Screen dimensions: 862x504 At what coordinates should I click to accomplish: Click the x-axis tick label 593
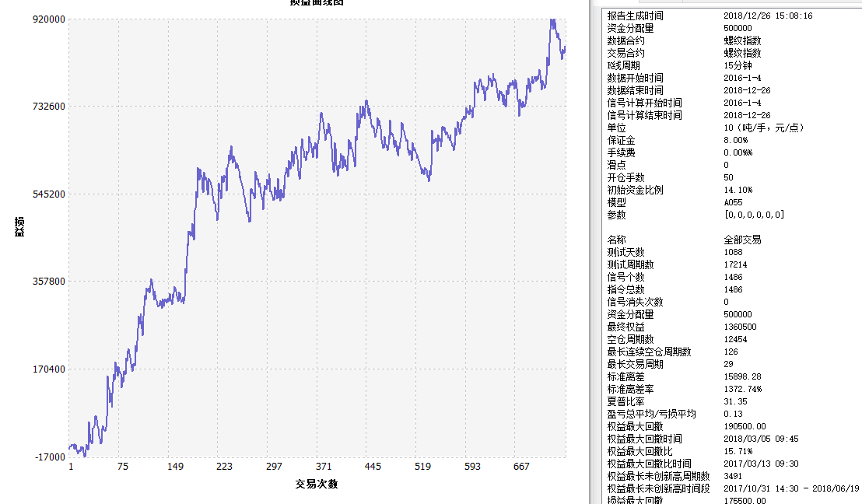click(472, 467)
